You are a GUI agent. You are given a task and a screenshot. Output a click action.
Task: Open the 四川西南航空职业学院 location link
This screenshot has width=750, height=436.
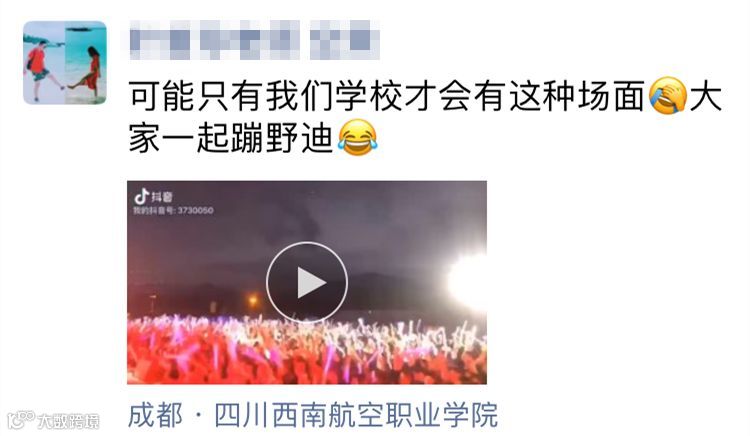click(x=356, y=415)
